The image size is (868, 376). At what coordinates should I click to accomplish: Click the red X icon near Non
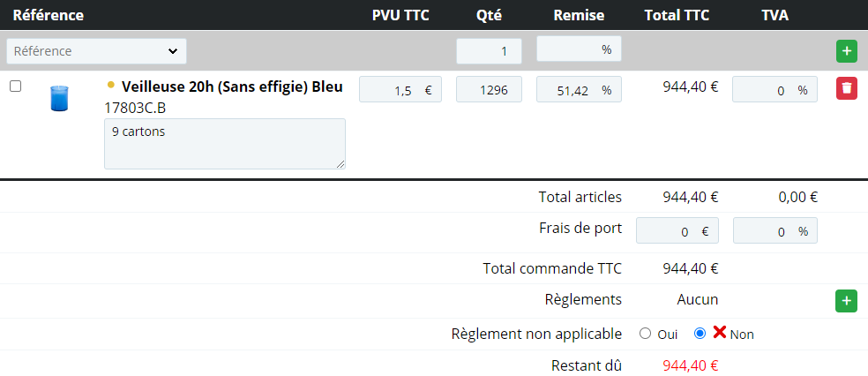[719, 332]
